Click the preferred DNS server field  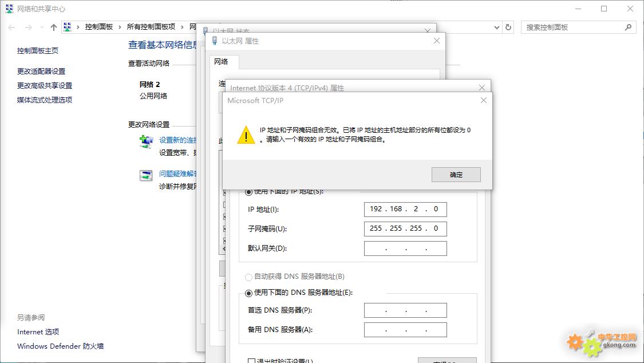click(x=405, y=310)
